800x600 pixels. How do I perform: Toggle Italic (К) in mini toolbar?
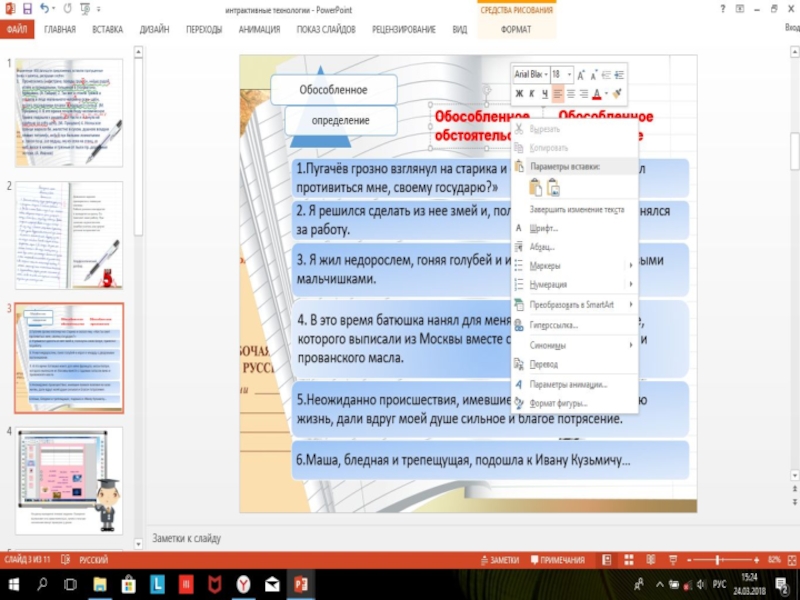(x=533, y=93)
